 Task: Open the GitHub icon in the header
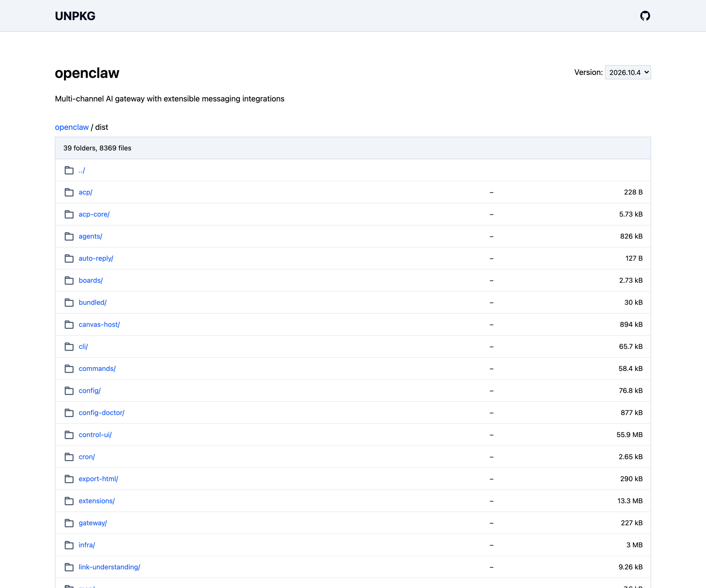coord(645,16)
